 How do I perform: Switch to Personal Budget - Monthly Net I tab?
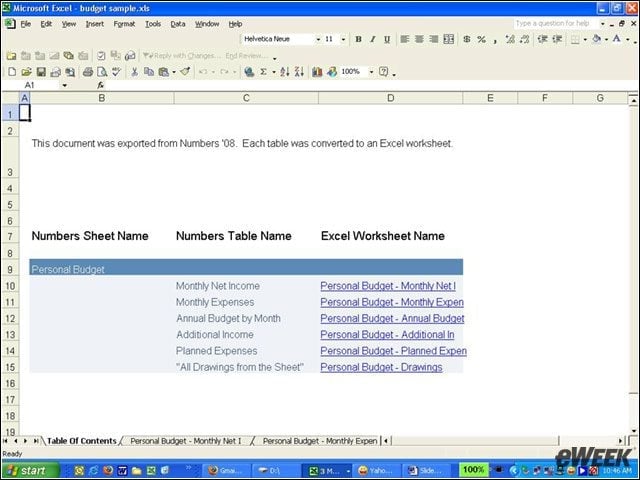[x=186, y=441]
